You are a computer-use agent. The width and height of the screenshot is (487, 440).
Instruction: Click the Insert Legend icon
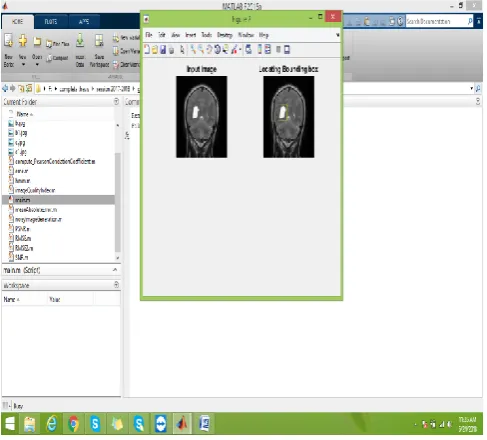pos(268,49)
